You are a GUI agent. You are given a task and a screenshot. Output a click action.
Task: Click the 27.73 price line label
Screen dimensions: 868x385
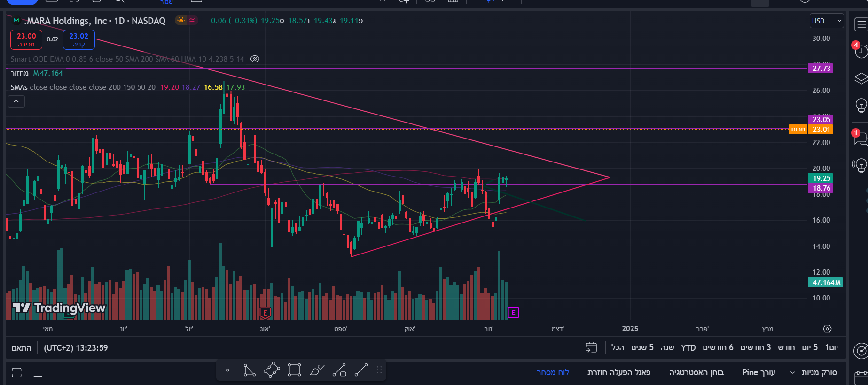coord(820,68)
